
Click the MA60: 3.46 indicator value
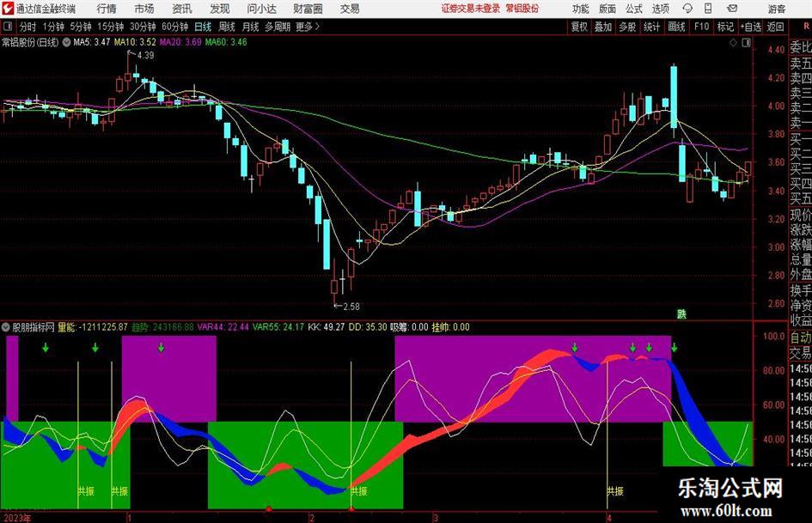[226, 42]
